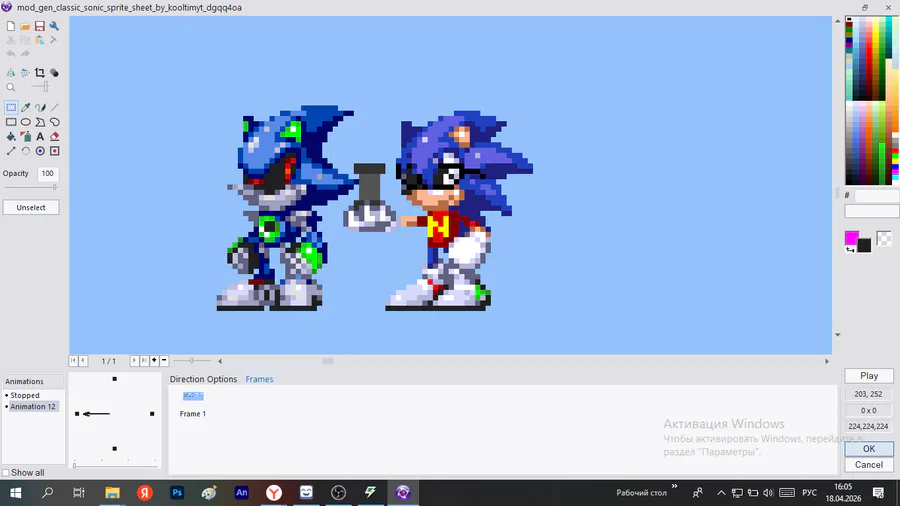Click the Zoom magnifier icon

point(11,87)
